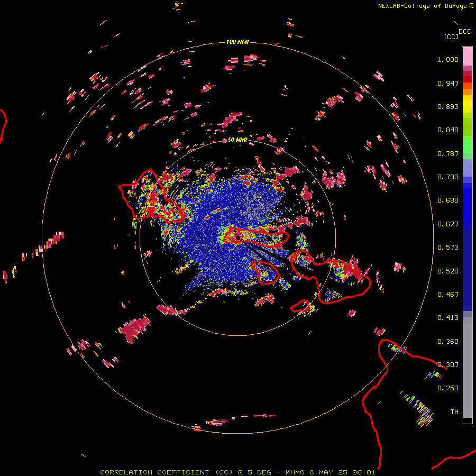
Task: Pick the gray band of the color bar
Action: tap(467, 368)
